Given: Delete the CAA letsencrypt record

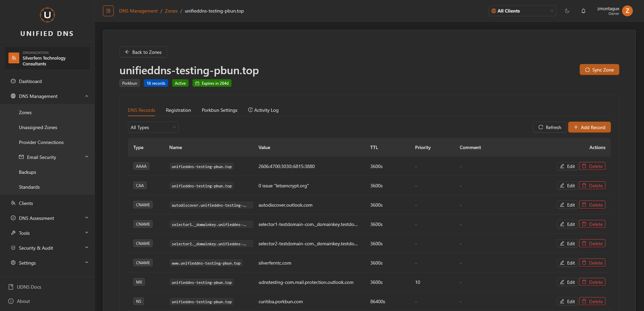Looking at the screenshot, I should point(592,186).
